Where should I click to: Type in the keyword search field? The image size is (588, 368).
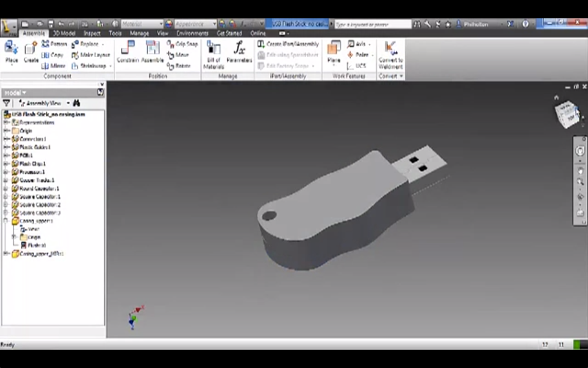(372, 24)
